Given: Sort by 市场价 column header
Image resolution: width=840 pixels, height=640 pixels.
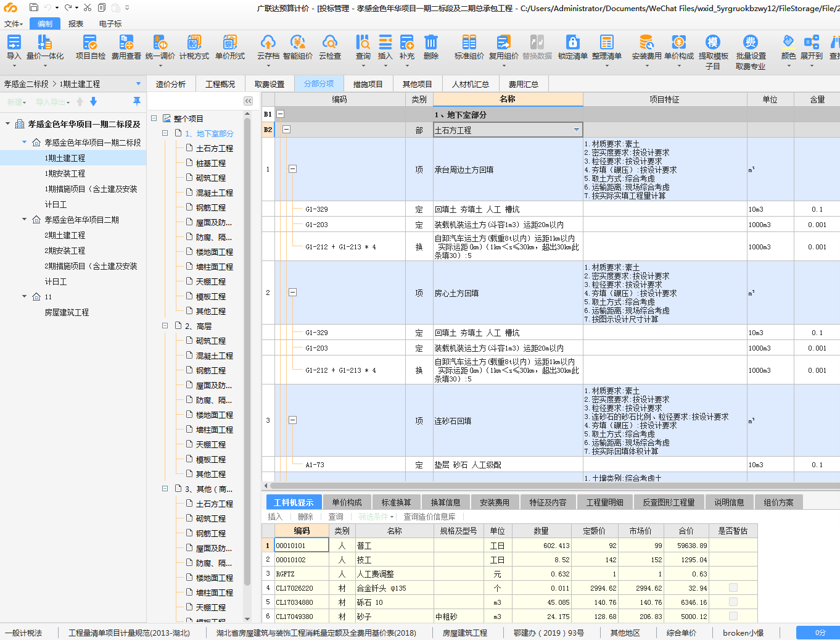Looking at the screenshot, I should click(x=640, y=531).
